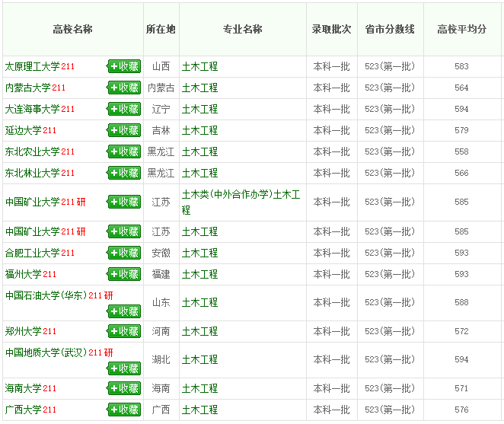
Task: Open the 太原理工大学 university link
Action: tap(33, 66)
